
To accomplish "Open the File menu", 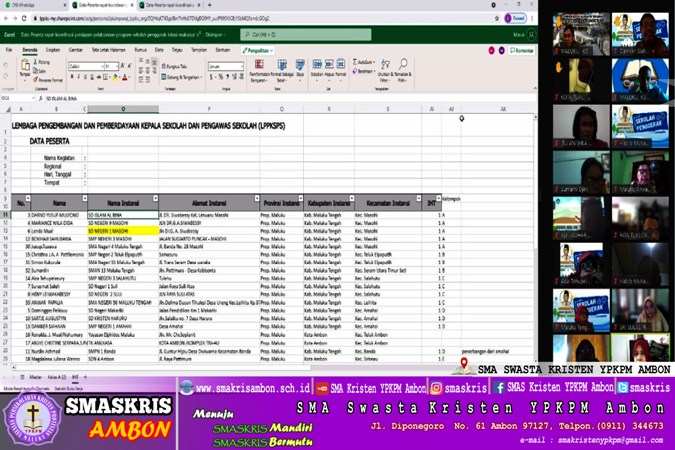I will (x=9, y=50).
